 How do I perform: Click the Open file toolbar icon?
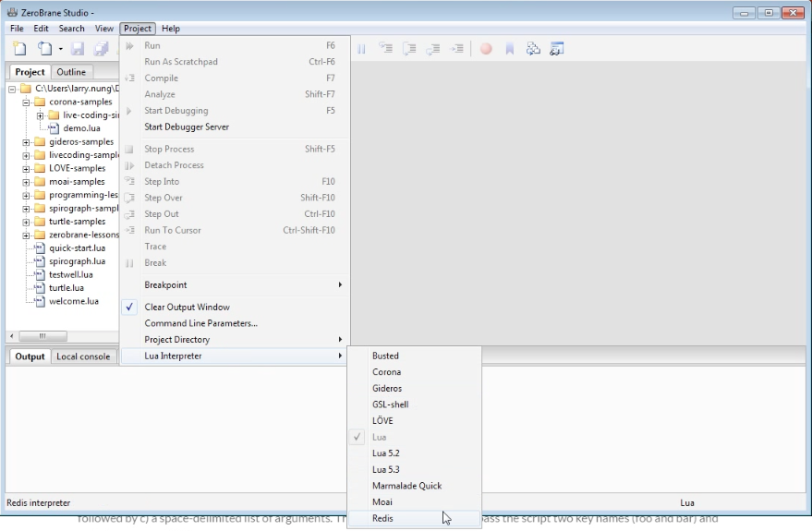pos(44,49)
